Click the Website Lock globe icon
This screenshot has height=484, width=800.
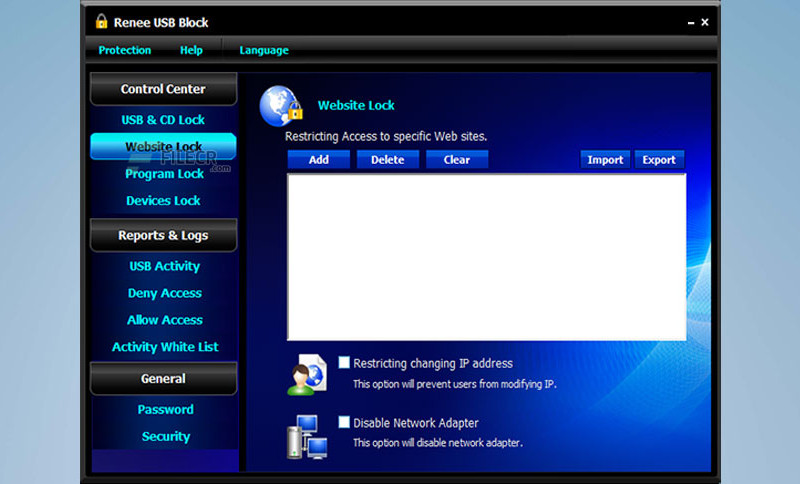pos(281,106)
